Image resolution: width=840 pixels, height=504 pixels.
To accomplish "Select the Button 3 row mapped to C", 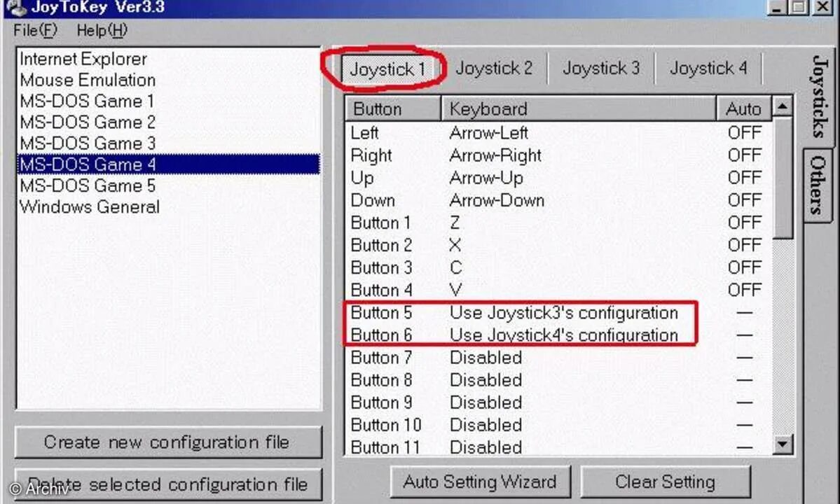I will 558,267.
